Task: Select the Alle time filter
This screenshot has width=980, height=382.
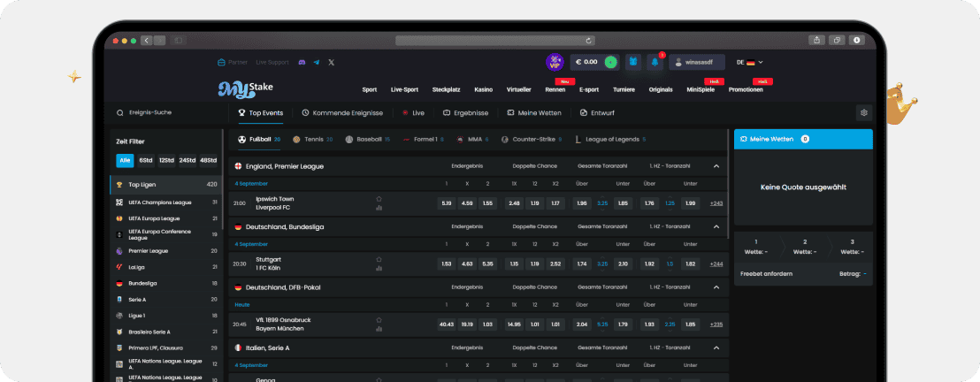Action: pyautogui.click(x=125, y=161)
